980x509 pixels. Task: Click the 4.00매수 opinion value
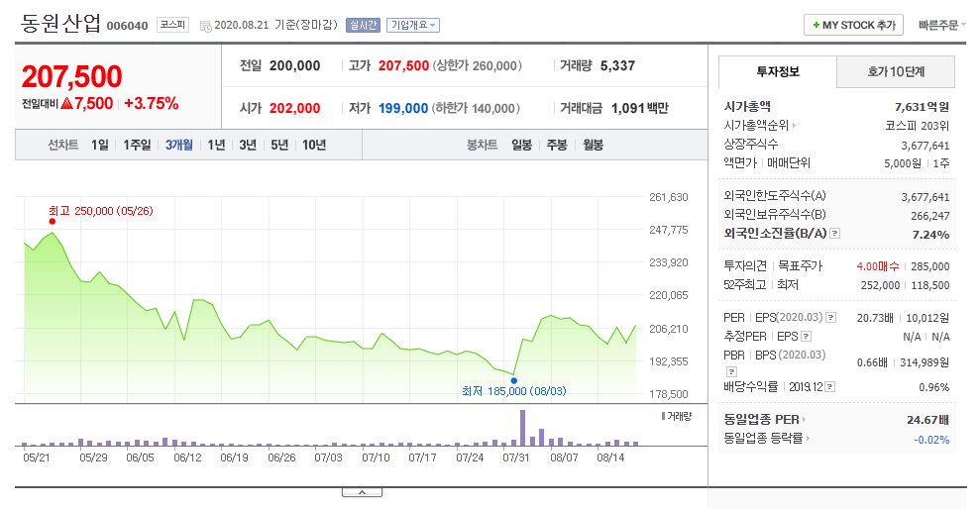click(878, 266)
